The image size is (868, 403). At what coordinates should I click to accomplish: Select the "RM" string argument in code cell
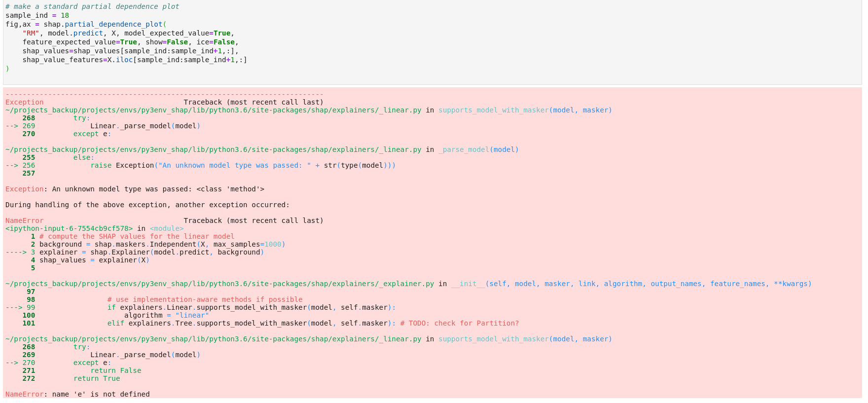pyautogui.click(x=31, y=34)
